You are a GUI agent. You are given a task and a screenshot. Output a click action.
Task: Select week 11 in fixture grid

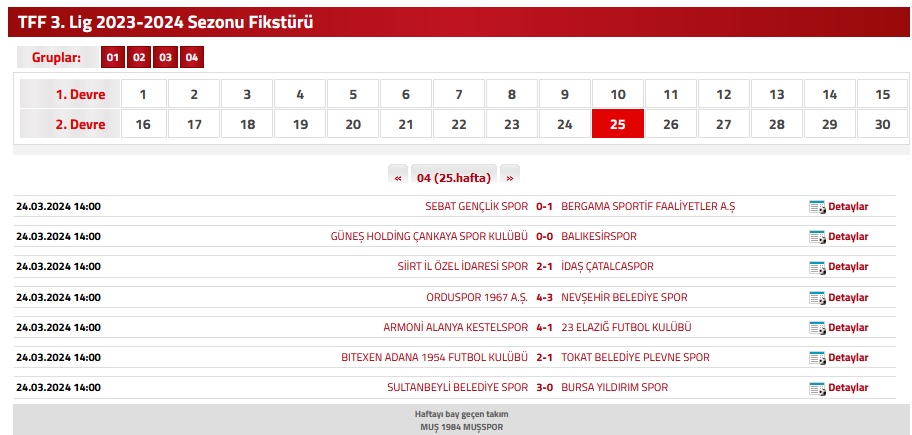(x=671, y=94)
